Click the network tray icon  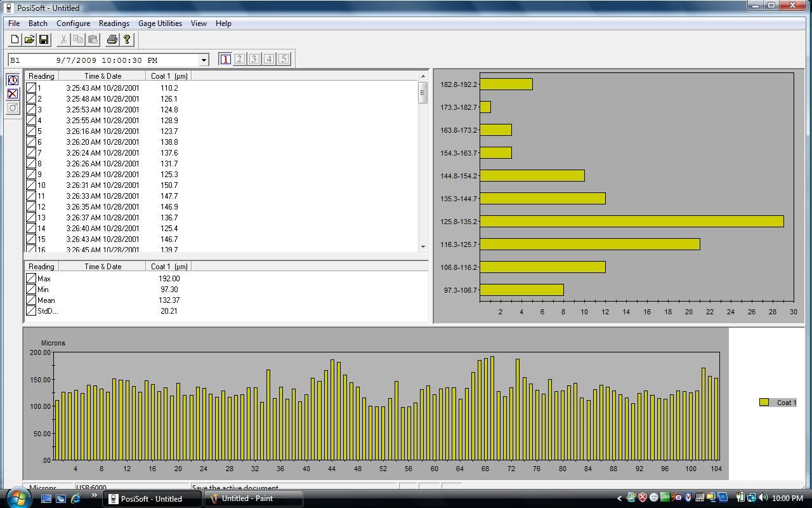pyautogui.click(x=752, y=498)
